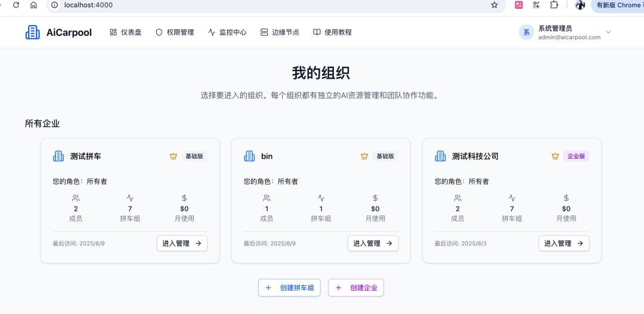Click the dollar icon on 测试拼车 card
The width and height of the screenshot is (644, 314).
184,198
